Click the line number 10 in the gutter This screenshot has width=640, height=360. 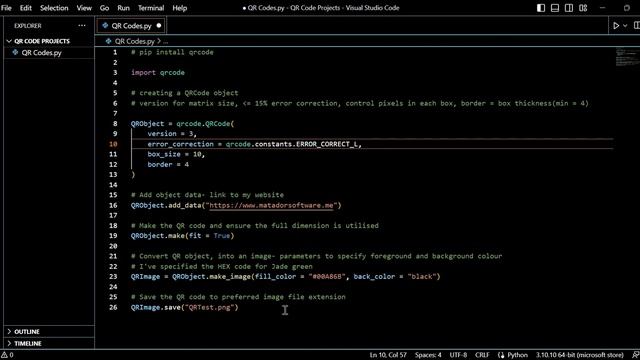113,144
